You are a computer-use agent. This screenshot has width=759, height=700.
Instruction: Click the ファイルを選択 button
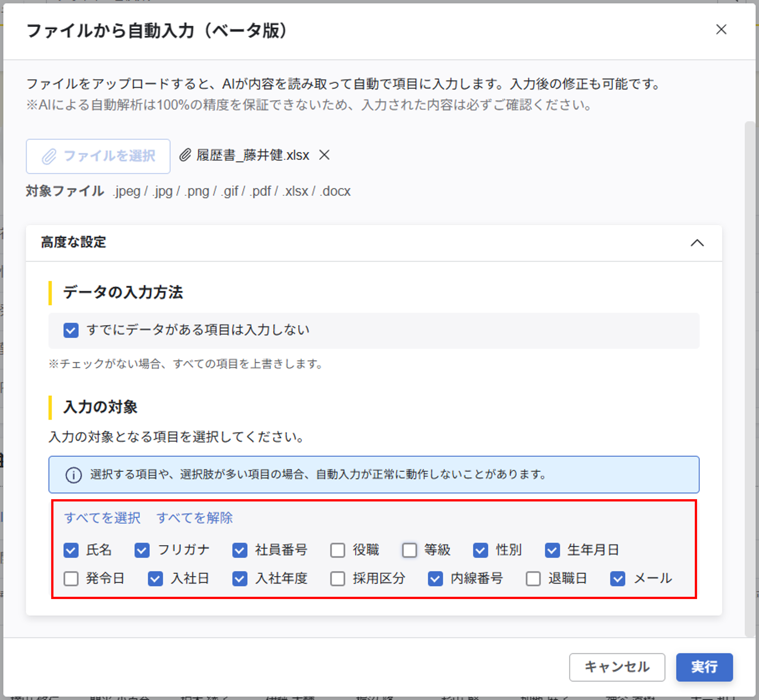pos(98,156)
